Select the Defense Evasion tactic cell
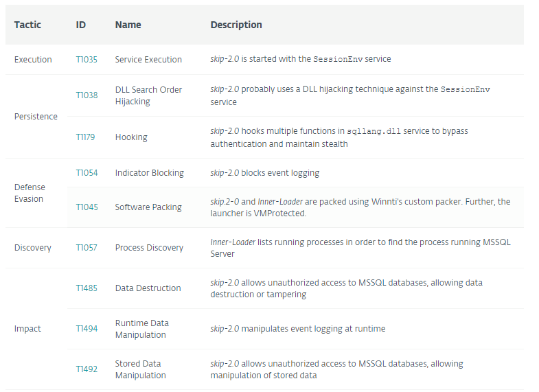This screenshot has width=539, height=392. click(x=30, y=193)
